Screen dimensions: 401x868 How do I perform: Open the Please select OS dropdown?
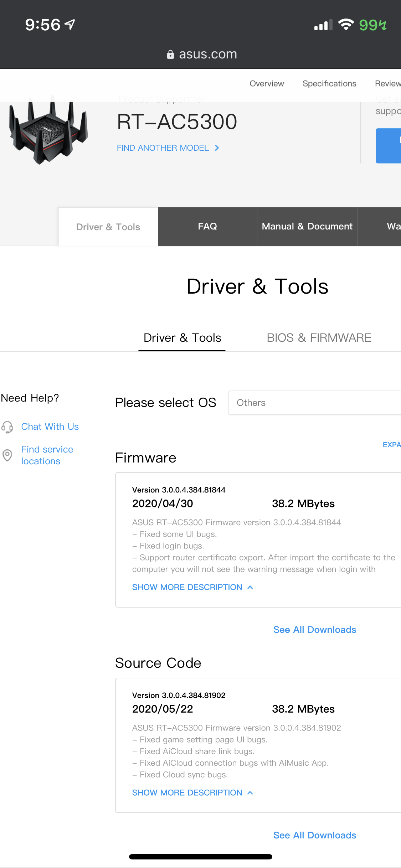(314, 403)
